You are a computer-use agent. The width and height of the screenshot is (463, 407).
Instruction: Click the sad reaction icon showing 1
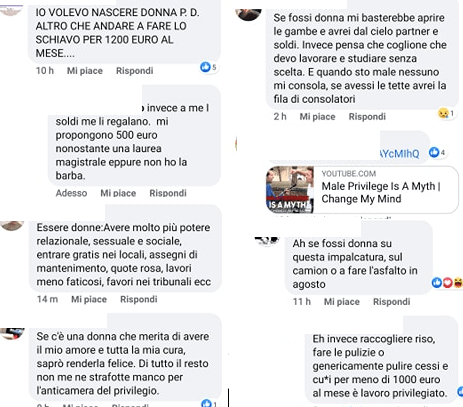443,113
